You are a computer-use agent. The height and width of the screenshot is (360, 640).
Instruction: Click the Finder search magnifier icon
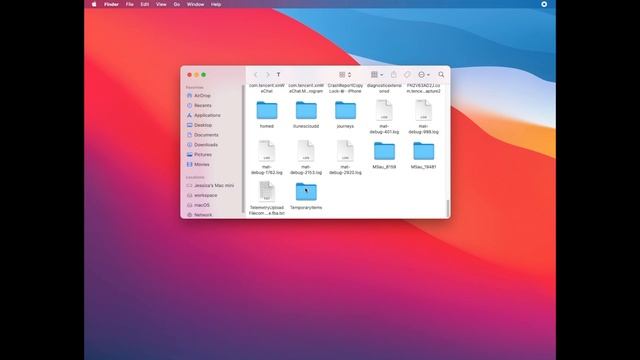pyautogui.click(x=441, y=75)
